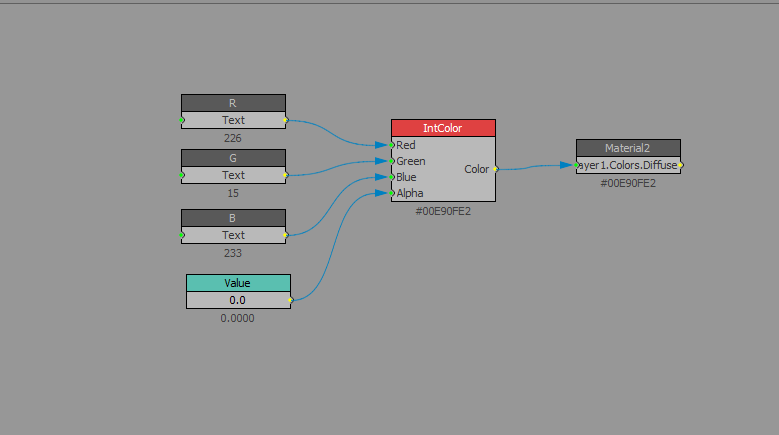Click the Color output label of IntColor
This screenshot has width=779, height=435.
(476, 169)
